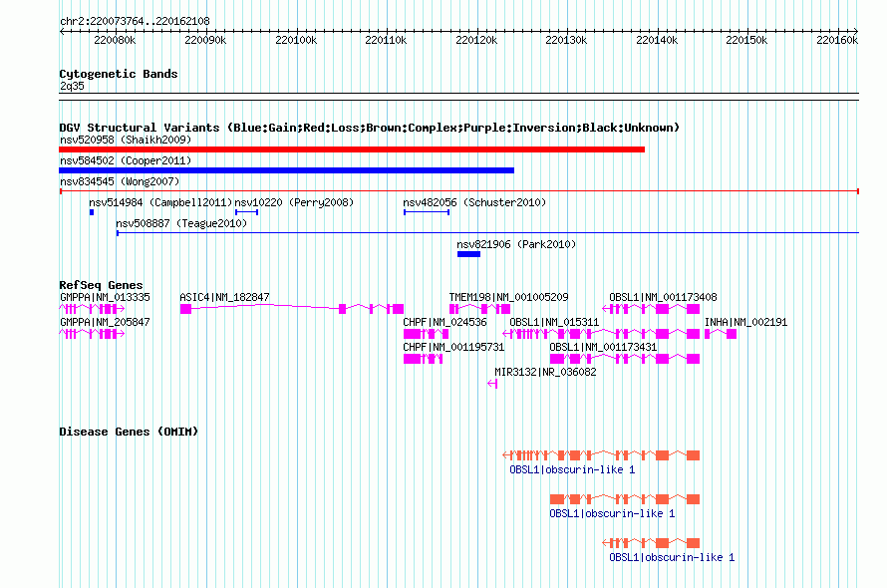Image resolution: width=887 pixels, height=588 pixels.
Task: Click the red nsv520958 loss variant bar
Action: click(352, 149)
